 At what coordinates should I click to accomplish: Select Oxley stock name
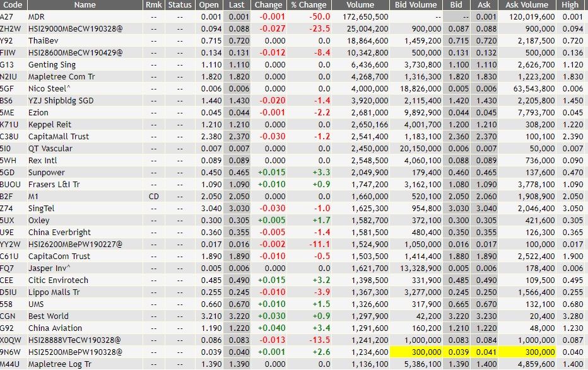point(38,221)
